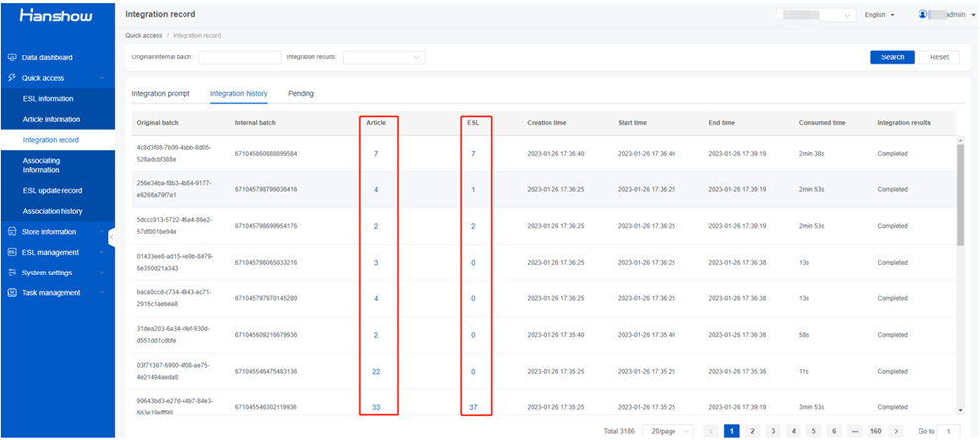Select current page 1 button
Screen dimensions: 980x440
(732, 431)
